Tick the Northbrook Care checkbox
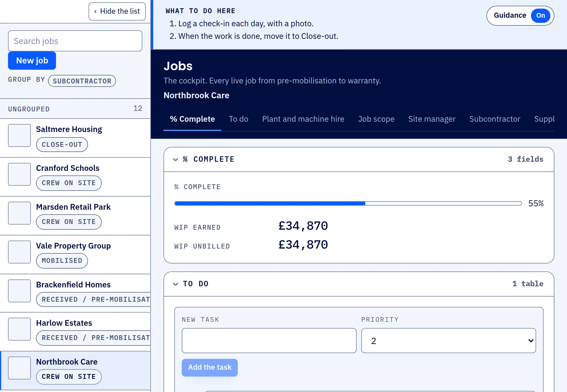Viewport: 567px width, 392px height. click(19, 368)
